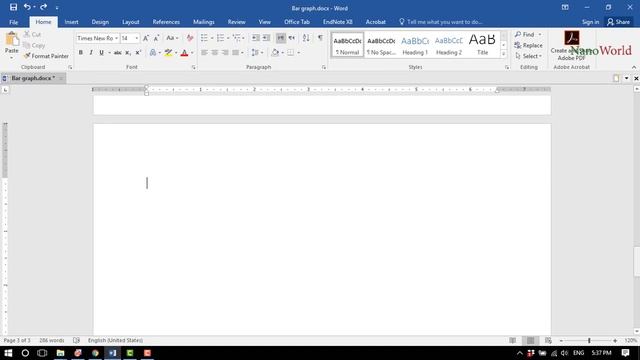Decrease the paragraph indent
Viewport: 640px width, 360px height.
tap(256, 38)
